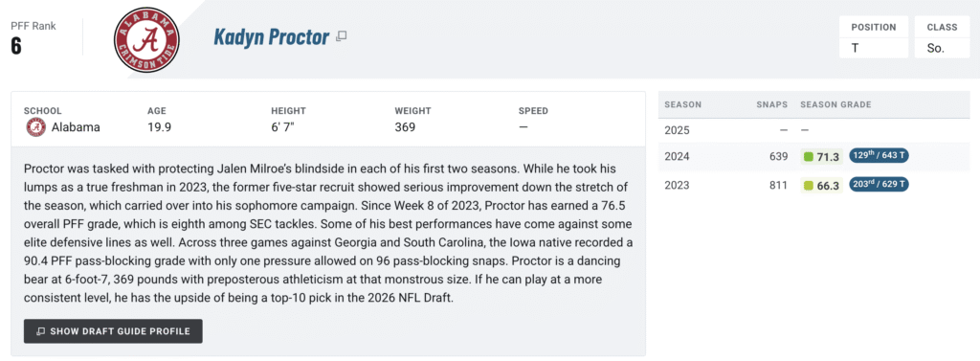Select the 203rd / 629 T rank badge

click(x=879, y=185)
